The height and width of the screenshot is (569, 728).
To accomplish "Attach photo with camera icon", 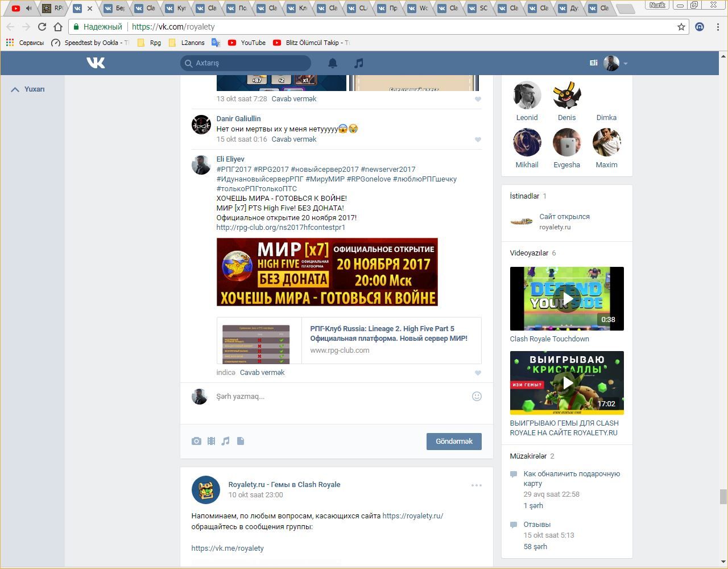I will point(196,441).
